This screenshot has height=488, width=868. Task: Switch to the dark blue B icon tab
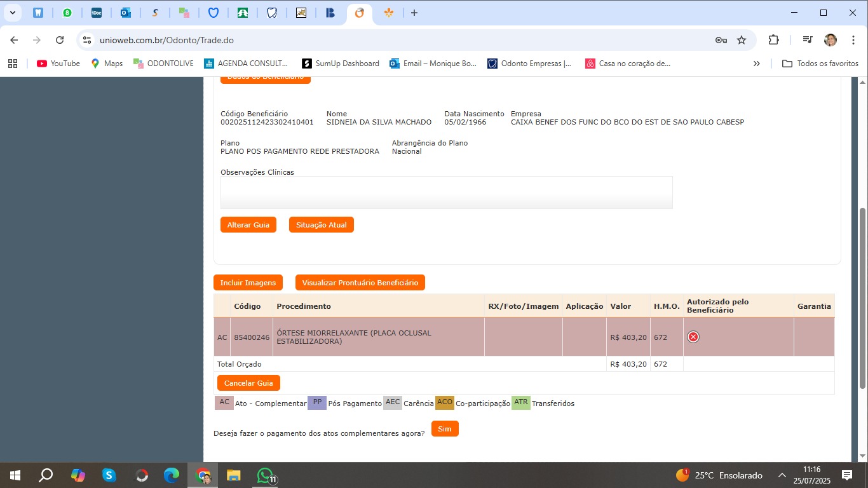[x=330, y=13]
